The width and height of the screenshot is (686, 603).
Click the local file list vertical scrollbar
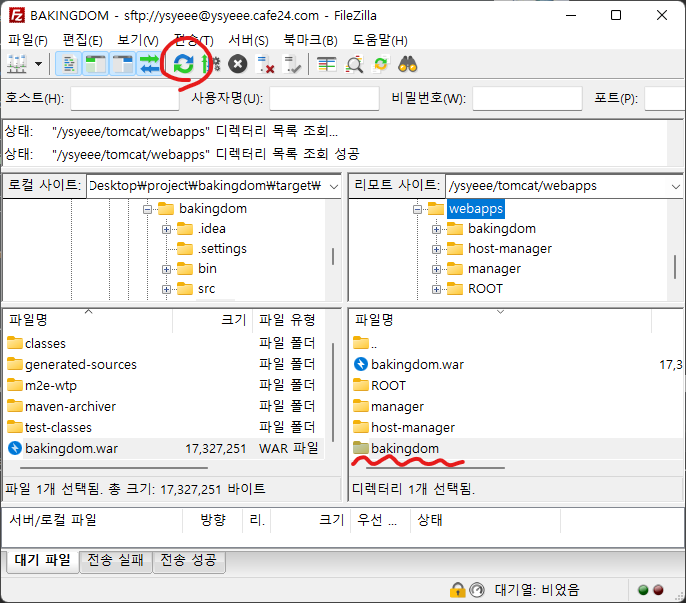pos(333,394)
